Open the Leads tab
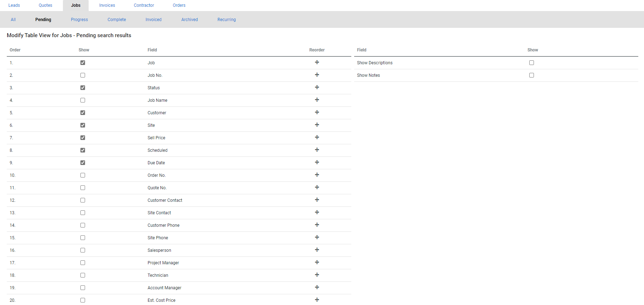 (x=14, y=5)
